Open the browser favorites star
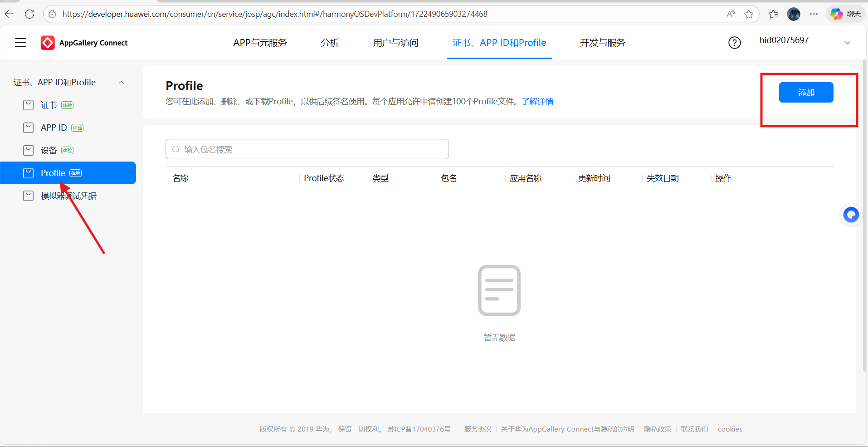The image size is (868, 447). pos(749,14)
